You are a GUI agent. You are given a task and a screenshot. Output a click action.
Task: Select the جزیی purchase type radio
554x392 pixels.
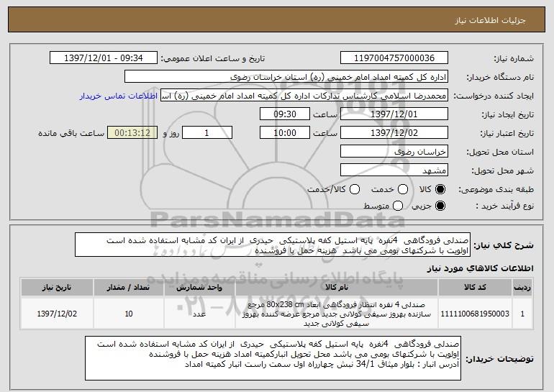[x=440, y=206]
